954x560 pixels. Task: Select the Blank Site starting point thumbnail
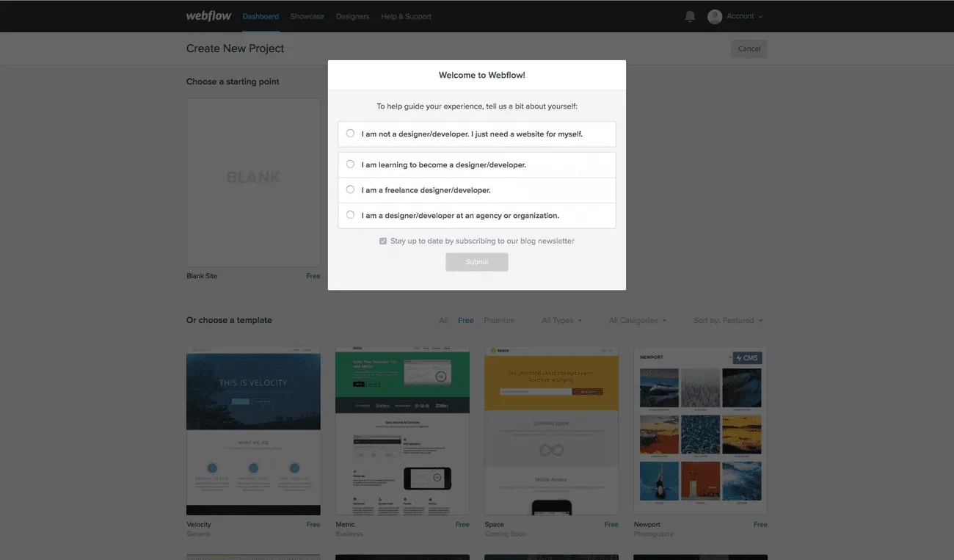point(253,182)
